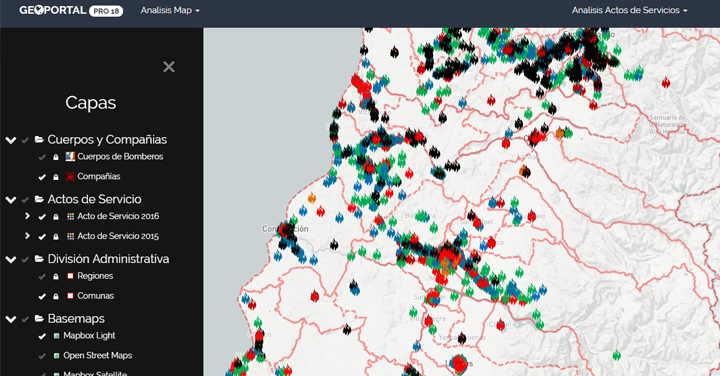720x376 pixels.
Task: Expand Acto de Servicio 2016 sublayers
Action: pyautogui.click(x=27, y=216)
